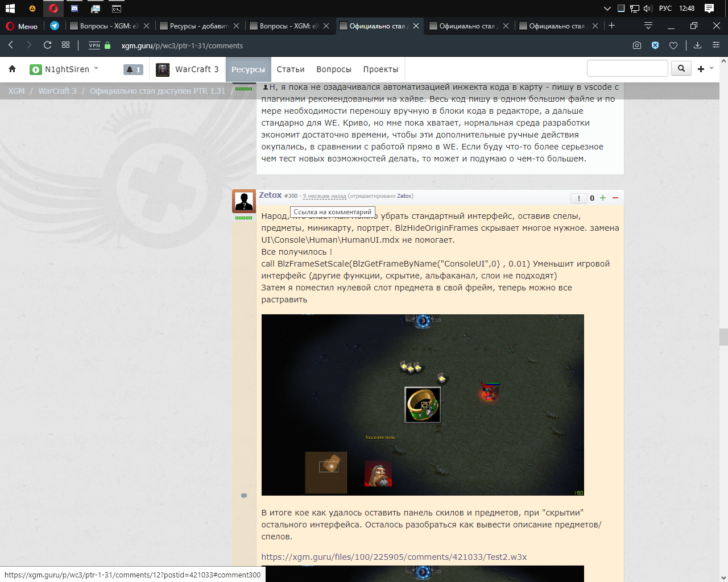Click the 9 месяцев назад timestamp
Screen dimensions: 728x582
[x=324, y=196]
